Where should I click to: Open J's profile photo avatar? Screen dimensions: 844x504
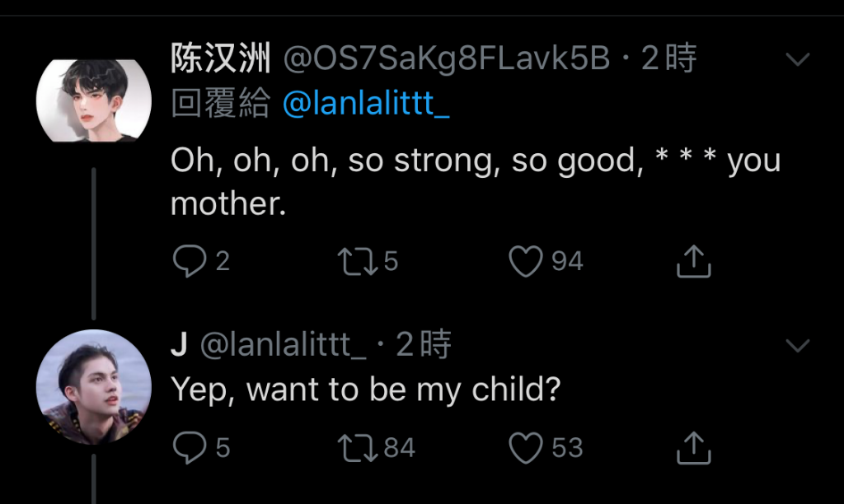pyautogui.click(x=94, y=387)
